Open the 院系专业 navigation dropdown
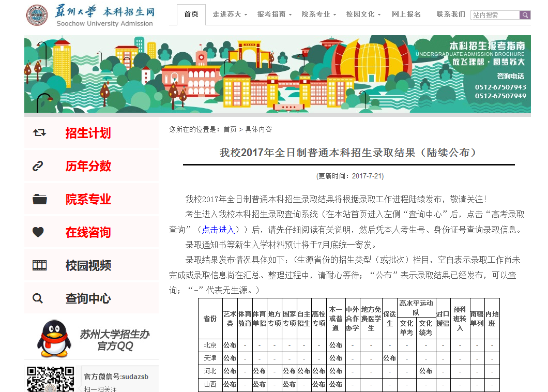 tap(318, 14)
